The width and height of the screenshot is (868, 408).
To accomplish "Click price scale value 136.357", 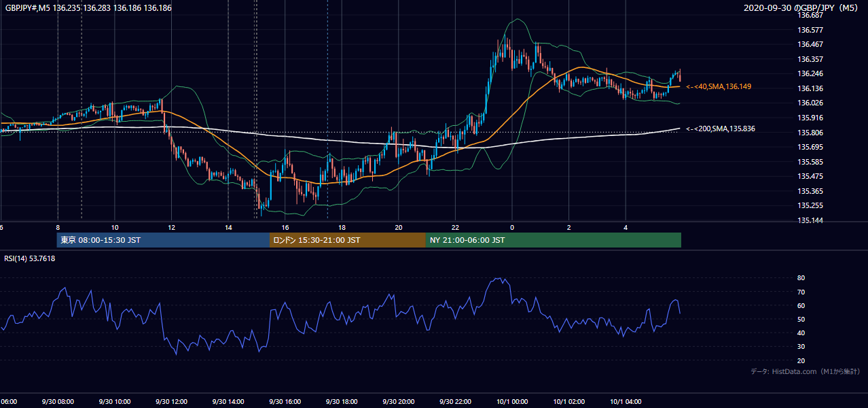I will coord(810,59).
